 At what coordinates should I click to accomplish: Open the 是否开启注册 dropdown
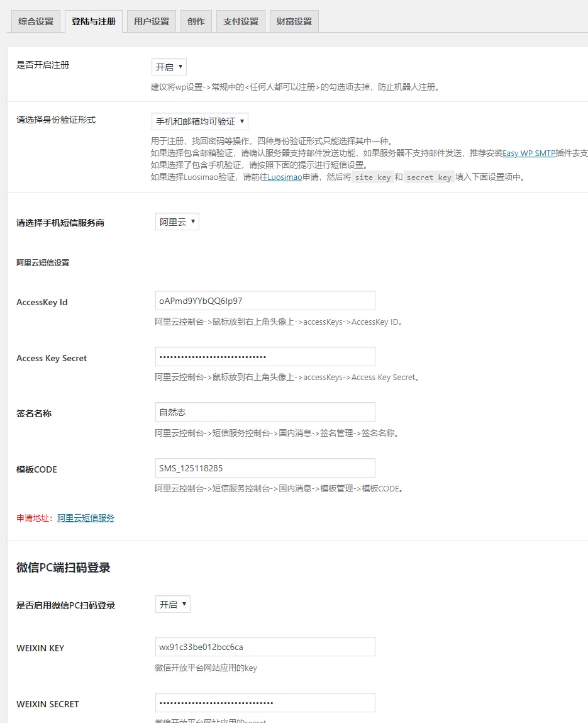tap(169, 67)
